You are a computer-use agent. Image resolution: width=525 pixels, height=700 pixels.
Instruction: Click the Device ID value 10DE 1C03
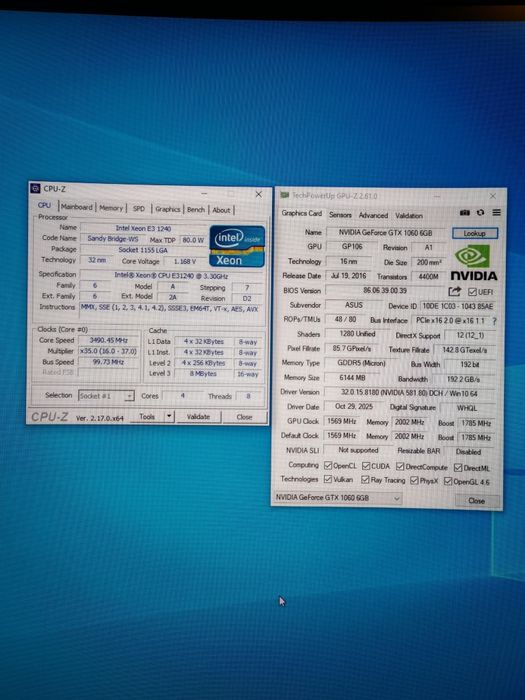click(x=458, y=306)
